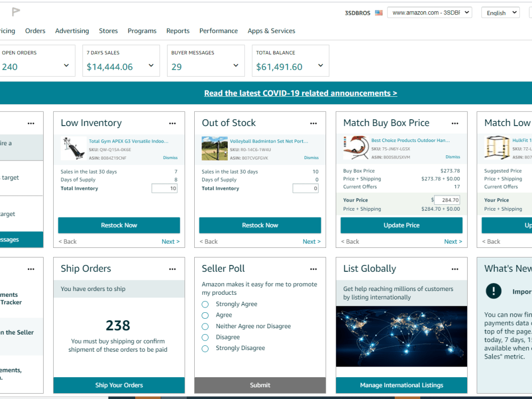Click the flag icon at top left

15,12
